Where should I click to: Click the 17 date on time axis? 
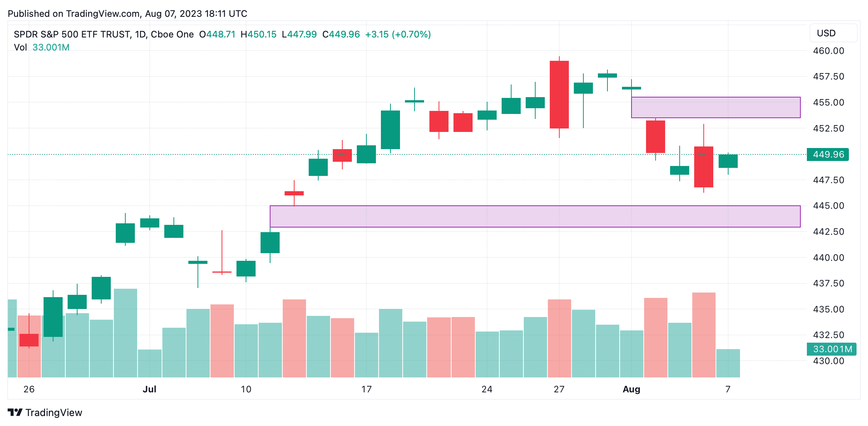(x=366, y=389)
